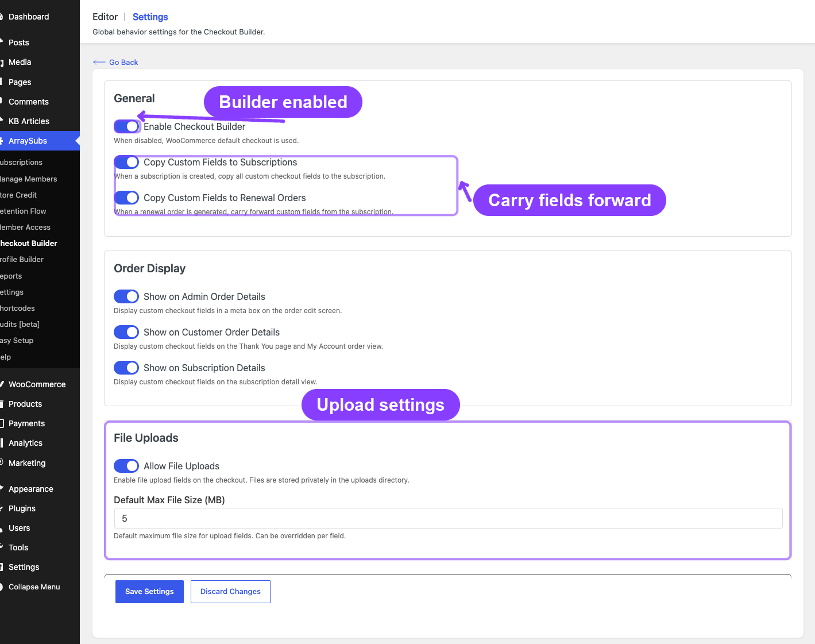Open Store Credit submenu item
815x644 pixels.
coord(40,195)
